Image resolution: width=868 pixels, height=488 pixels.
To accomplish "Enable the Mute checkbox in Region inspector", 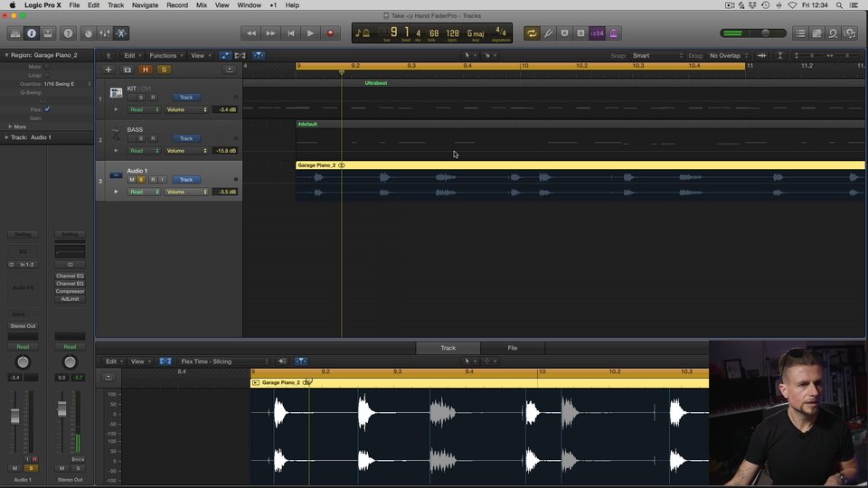I will coord(47,66).
